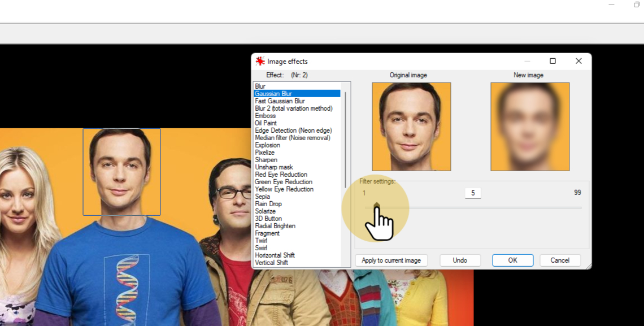644x326 pixels.
Task: Select Edge Detection (Neon edge)
Action: [x=293, y=131]
